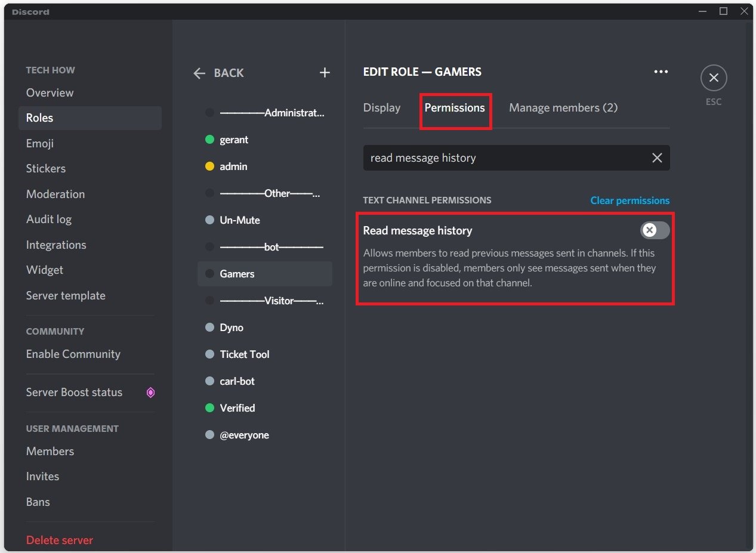Select the Ticket Tool role
756x553 pixels.
(245, 354)
